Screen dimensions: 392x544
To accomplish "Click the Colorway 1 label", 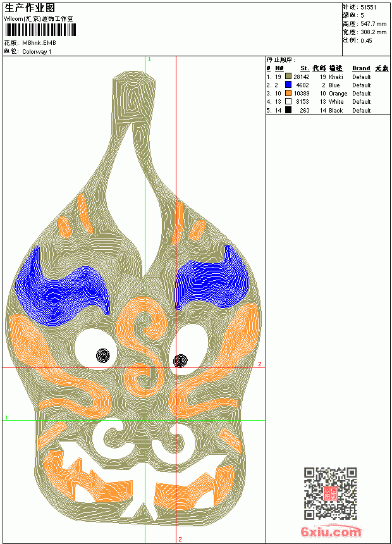I will (x=37, y=52).
